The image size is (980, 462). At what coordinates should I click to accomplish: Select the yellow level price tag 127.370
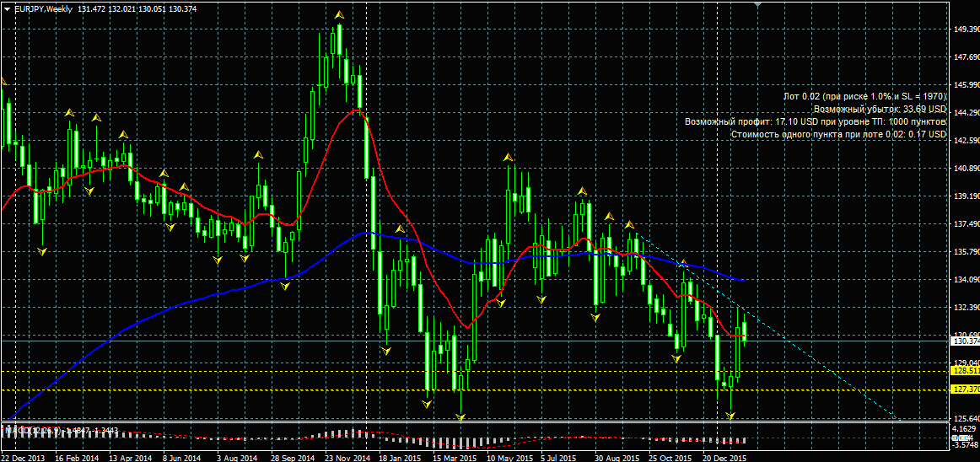point(964,389)
